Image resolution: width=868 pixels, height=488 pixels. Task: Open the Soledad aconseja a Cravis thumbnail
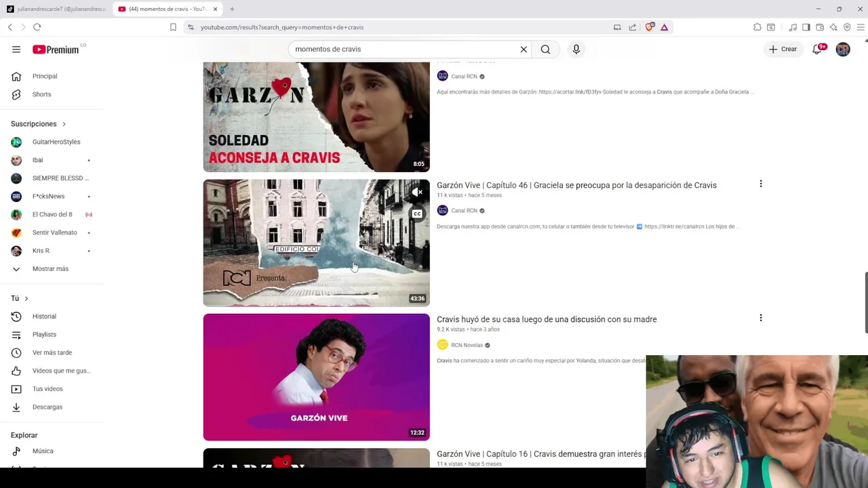point(316,117)
